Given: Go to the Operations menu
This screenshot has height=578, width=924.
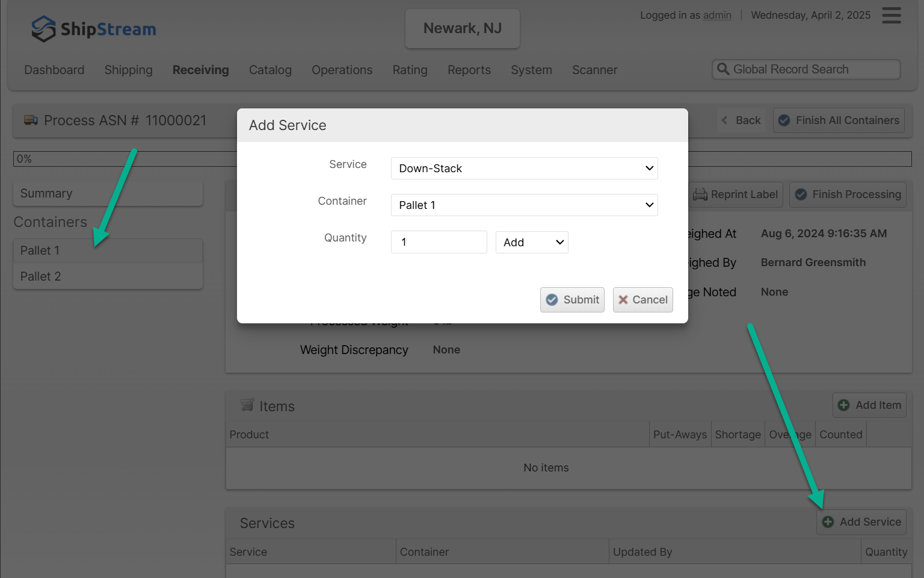Looking at the screenshot, I should 342,70.
